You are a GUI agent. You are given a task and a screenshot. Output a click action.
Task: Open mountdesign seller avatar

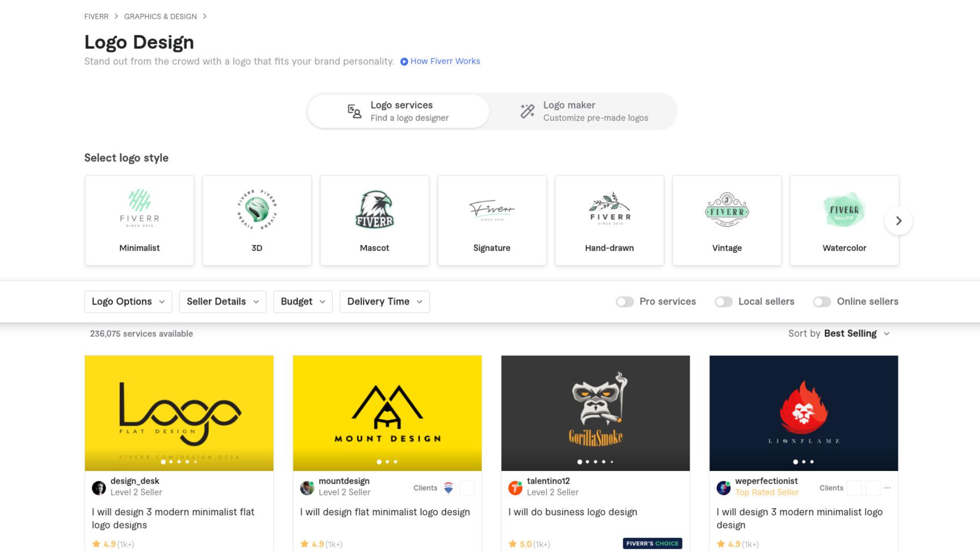pos(307,488)
